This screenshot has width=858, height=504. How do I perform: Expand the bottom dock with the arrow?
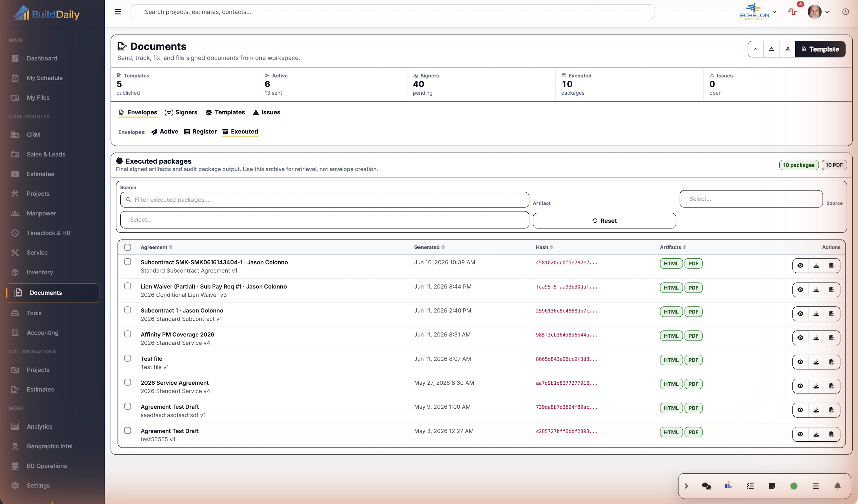[686, 486]
